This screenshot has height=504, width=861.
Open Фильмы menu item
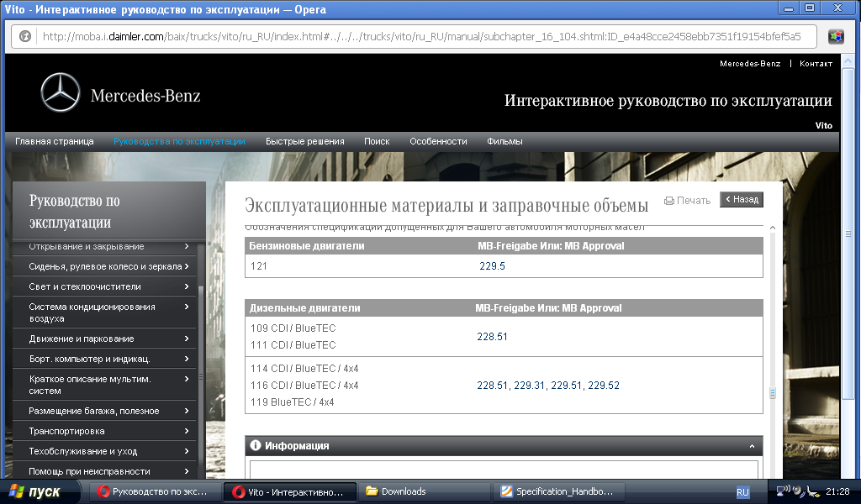click(x=504, y=141)
